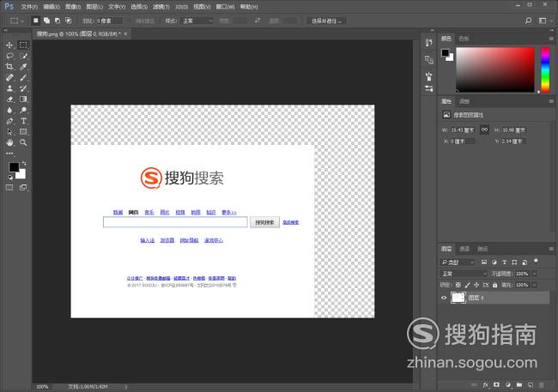Delete the layer with trash icon
Image resolution: width=558 pixels, height=392 pixels.
[542, 385]
